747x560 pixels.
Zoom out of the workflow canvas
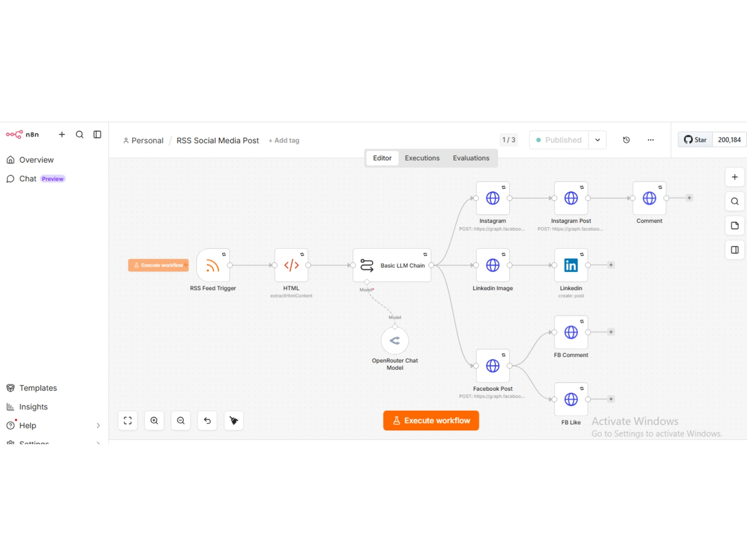click(x=181, y=420)
